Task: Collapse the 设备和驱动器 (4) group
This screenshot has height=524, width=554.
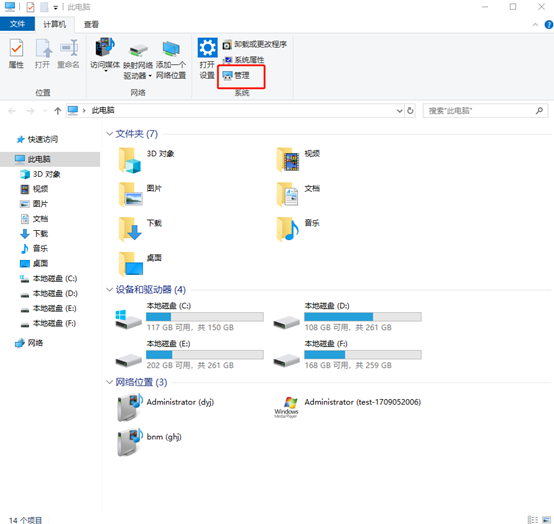Action: coord(110,289)
